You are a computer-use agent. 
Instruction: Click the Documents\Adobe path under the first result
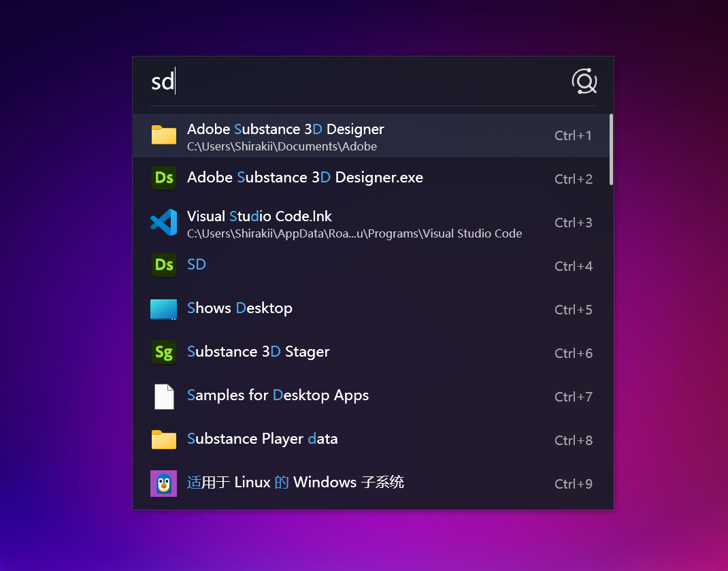click(x=282, y=146)
